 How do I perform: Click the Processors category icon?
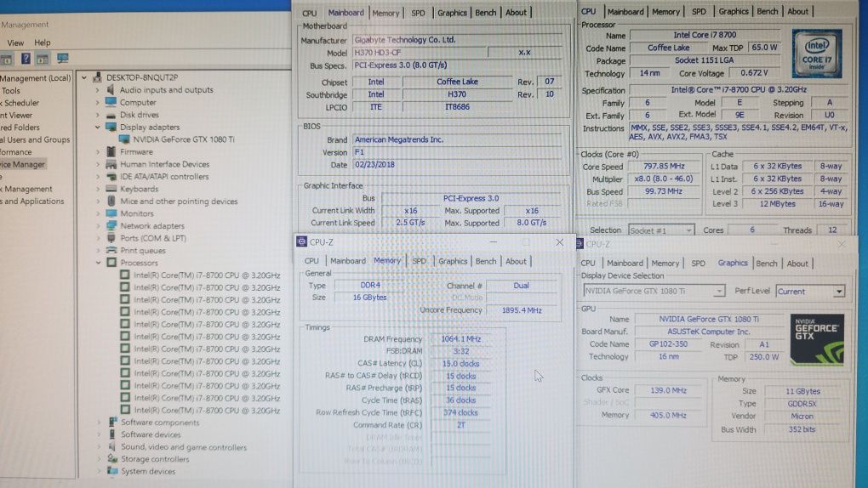(111, 262)
